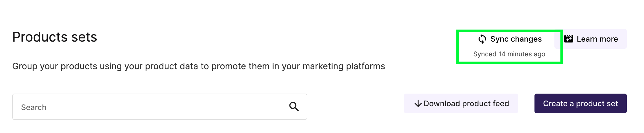Click the 'Learn more' label text

[597, 39]
